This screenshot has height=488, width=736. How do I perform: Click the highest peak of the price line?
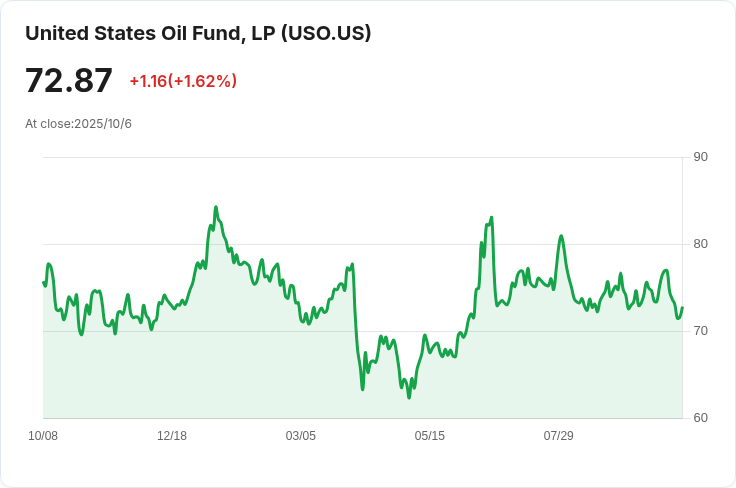(216, 208)
